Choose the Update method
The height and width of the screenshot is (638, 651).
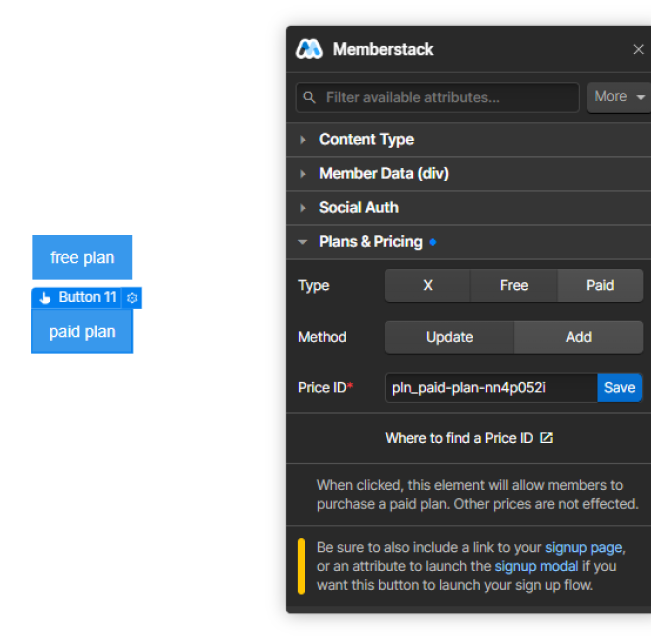[449, 337]
